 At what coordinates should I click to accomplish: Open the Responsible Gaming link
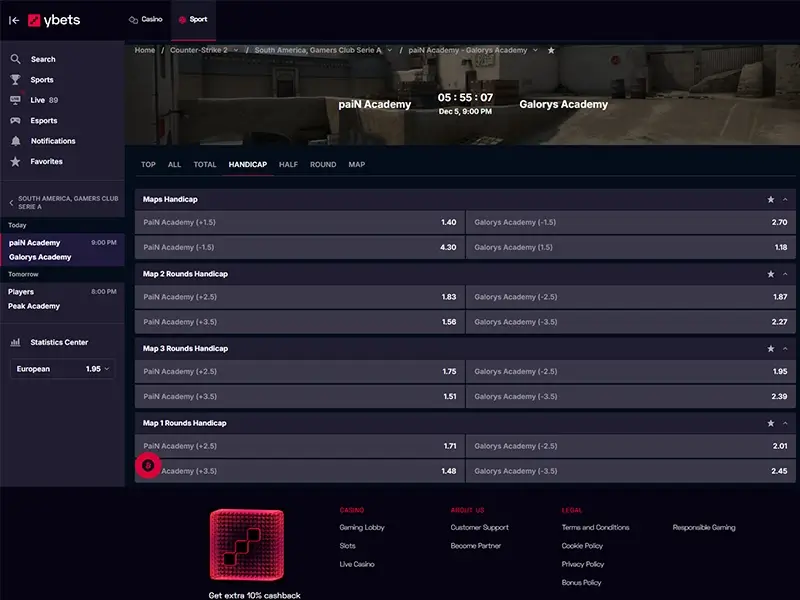click(x=704, y=528)
